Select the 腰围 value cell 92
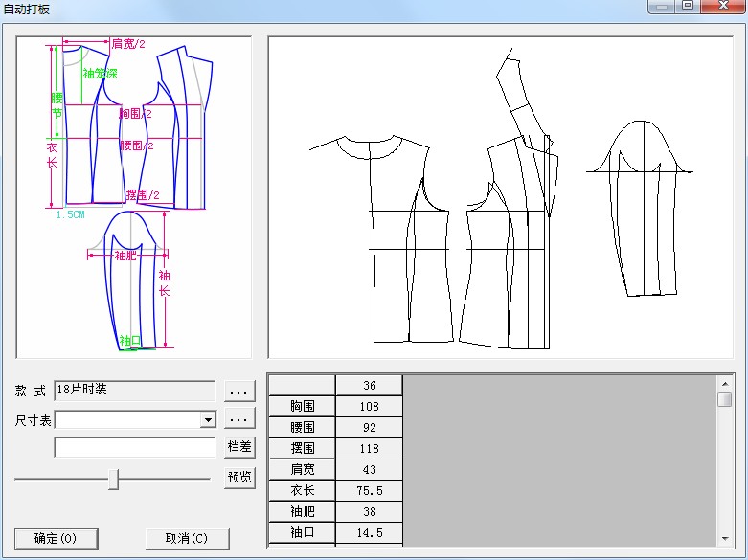The width and height of the screenshot is (748, 560). [369, 427]
